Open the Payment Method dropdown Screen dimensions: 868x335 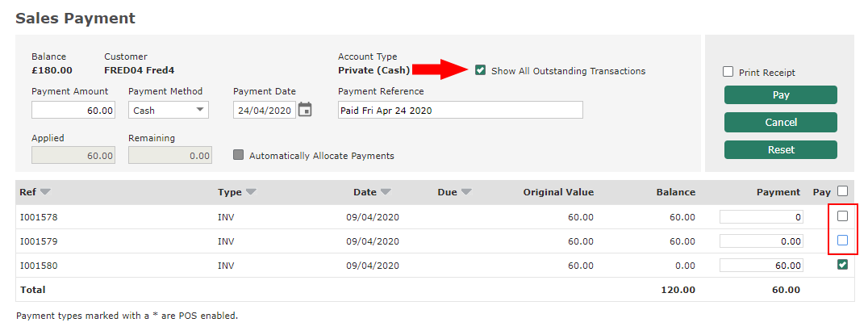[x=168, y=111]
